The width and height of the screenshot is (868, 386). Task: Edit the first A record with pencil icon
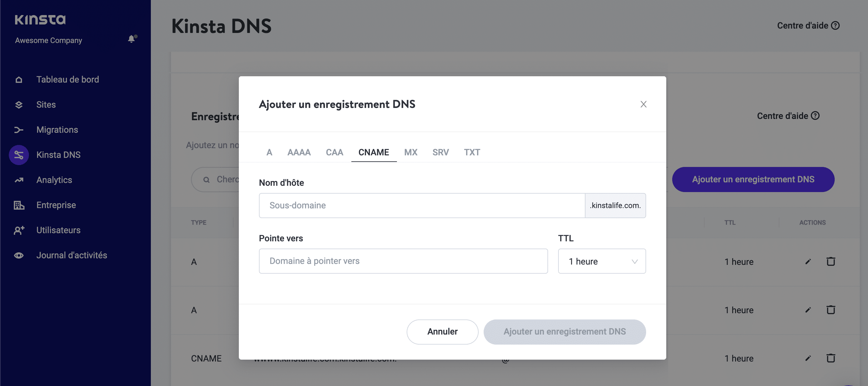pyautogui.click(x=808, y=262)
